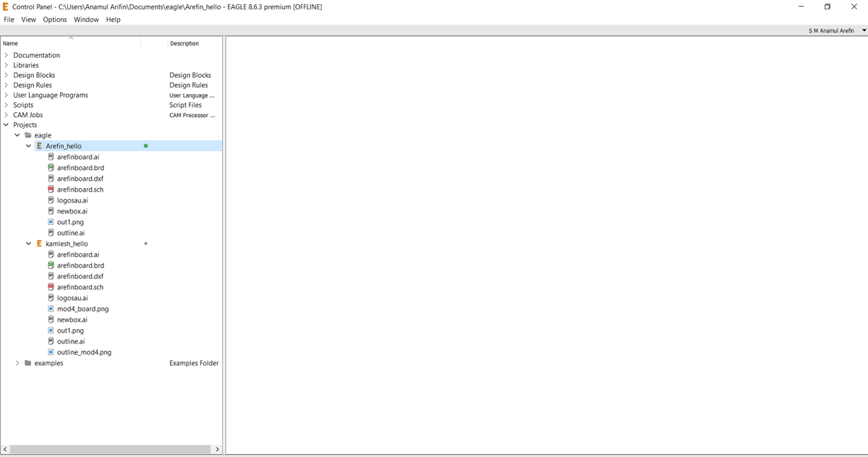Click kamlesh_hello project E icon
Screen dimensions: 868x457
39,244
